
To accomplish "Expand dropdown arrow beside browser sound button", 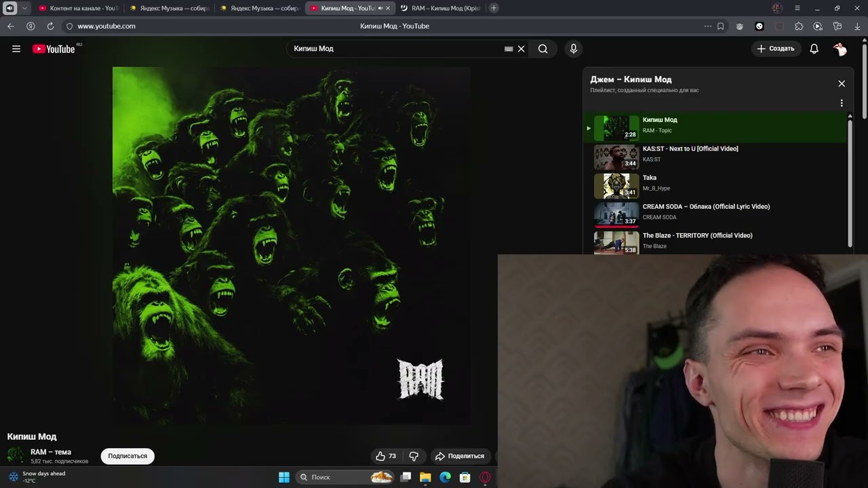I will coord(24,8).
